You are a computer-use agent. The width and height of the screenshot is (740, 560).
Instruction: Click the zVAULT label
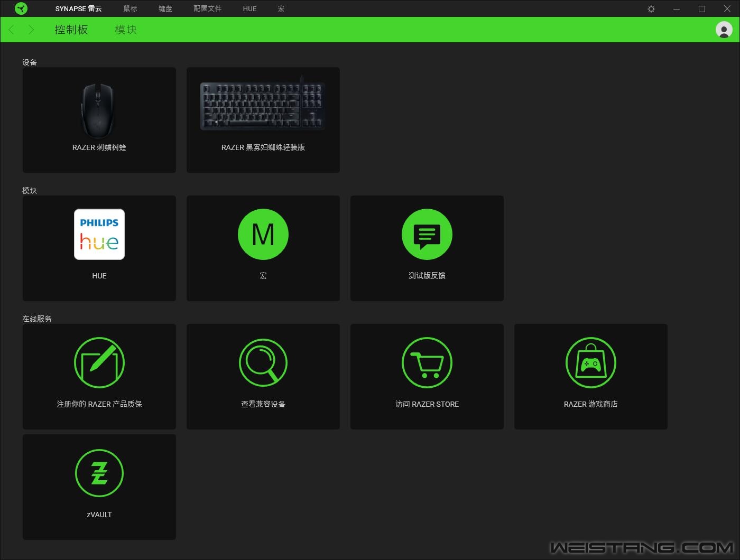[99, 515]
